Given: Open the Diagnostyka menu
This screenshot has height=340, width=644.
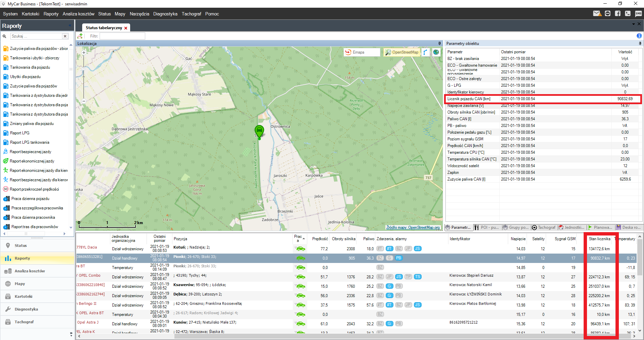Looking at the screenshot, I should click(x=165, y=14).
